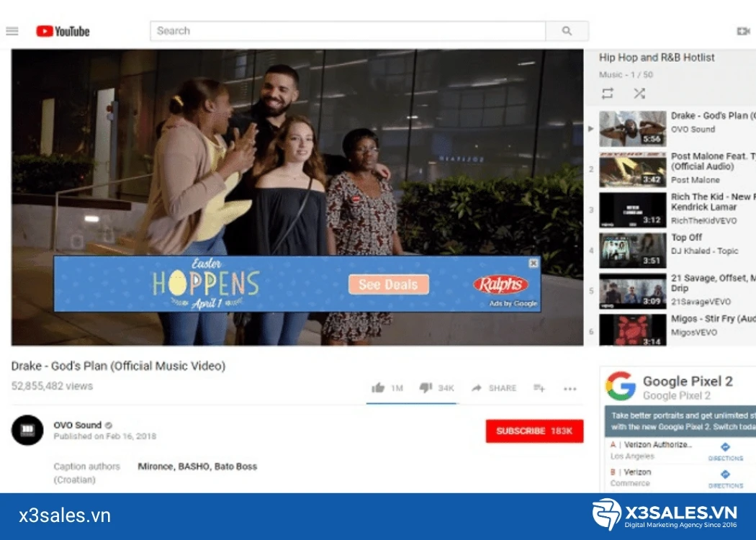The image size is (756, 540).
Task: Open the three-dot more actions menu
Action: tap(570, 389)
